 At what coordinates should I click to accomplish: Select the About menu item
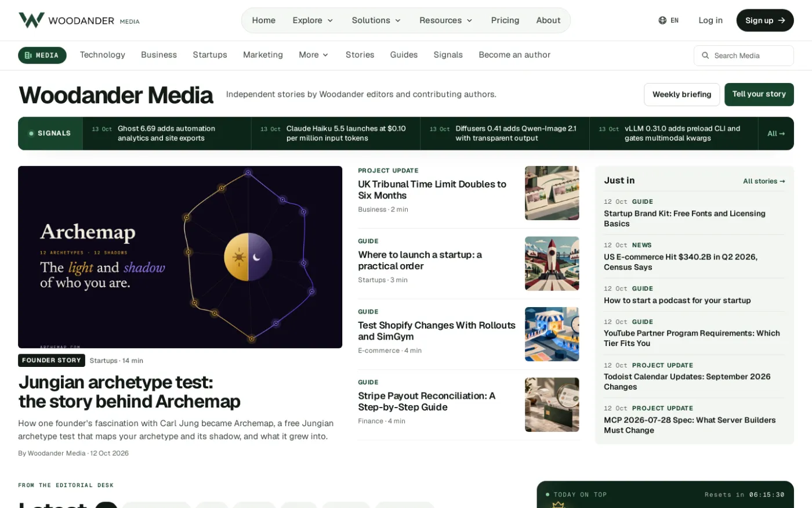pos(548,20)
